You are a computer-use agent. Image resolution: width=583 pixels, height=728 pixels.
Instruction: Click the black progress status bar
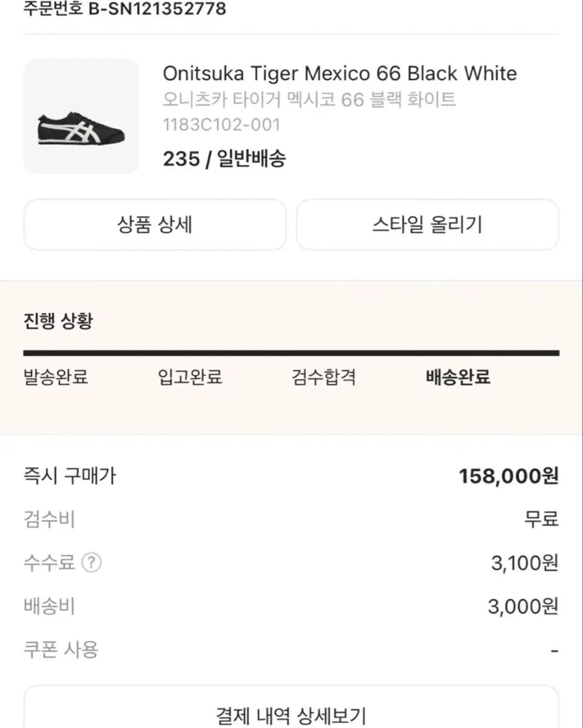point(291,352)
